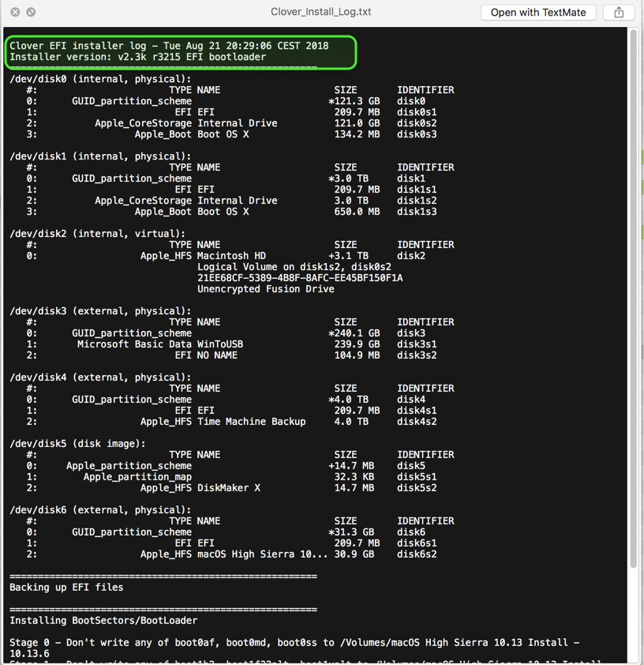Click the Backing up EFI files line

pos(66,587)
